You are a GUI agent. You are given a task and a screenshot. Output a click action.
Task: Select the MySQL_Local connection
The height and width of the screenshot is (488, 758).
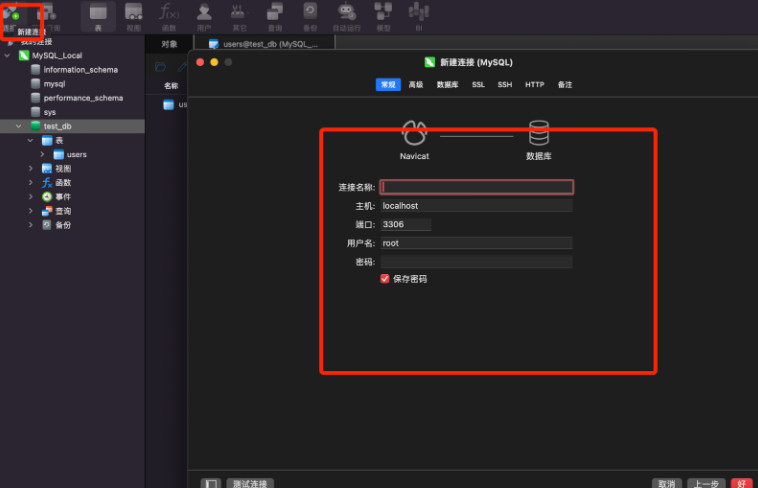click(57, 56)
